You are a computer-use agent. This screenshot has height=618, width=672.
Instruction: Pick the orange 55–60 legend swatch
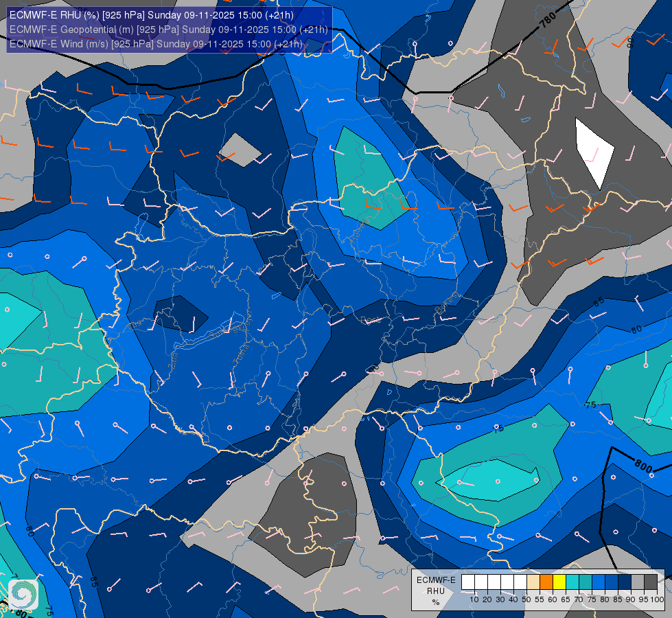[x=546, y=582]
